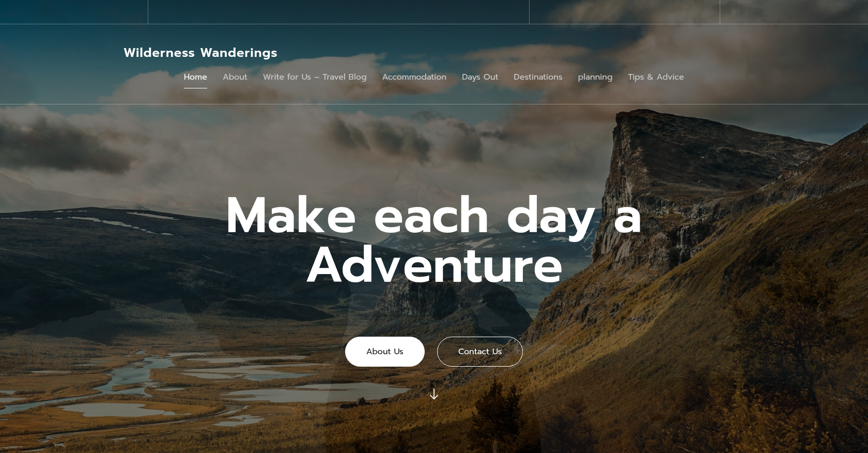
Task: Click the word Adventure in the hero heading
Action: pyautogui.click(x=435, y=266)
